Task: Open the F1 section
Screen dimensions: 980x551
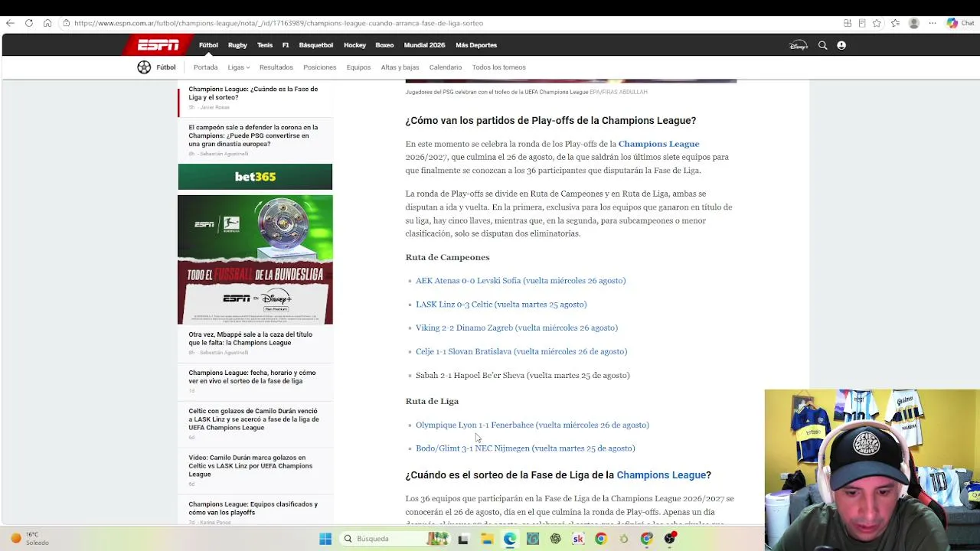Action: [286, 45]
